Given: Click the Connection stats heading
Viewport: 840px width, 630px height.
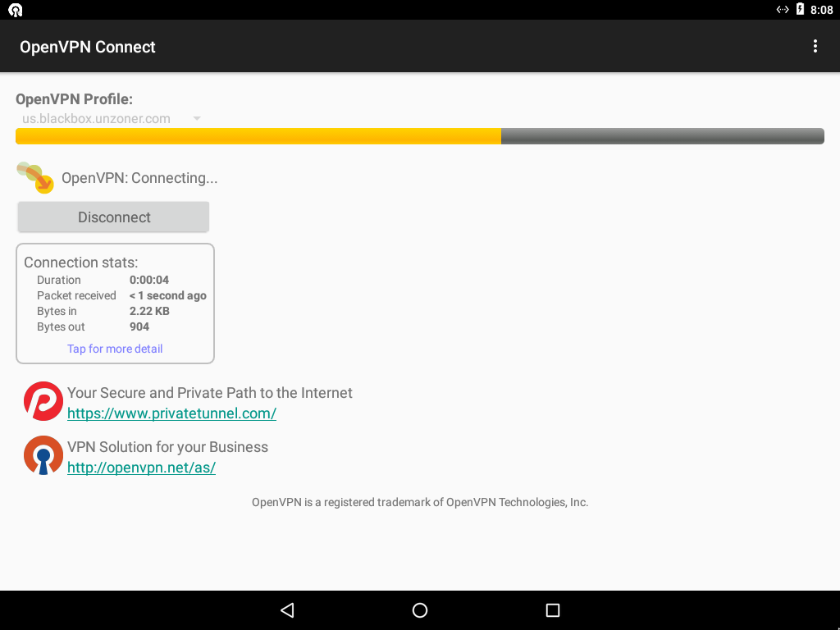Looking at the screenshot, I should [81, 262].
